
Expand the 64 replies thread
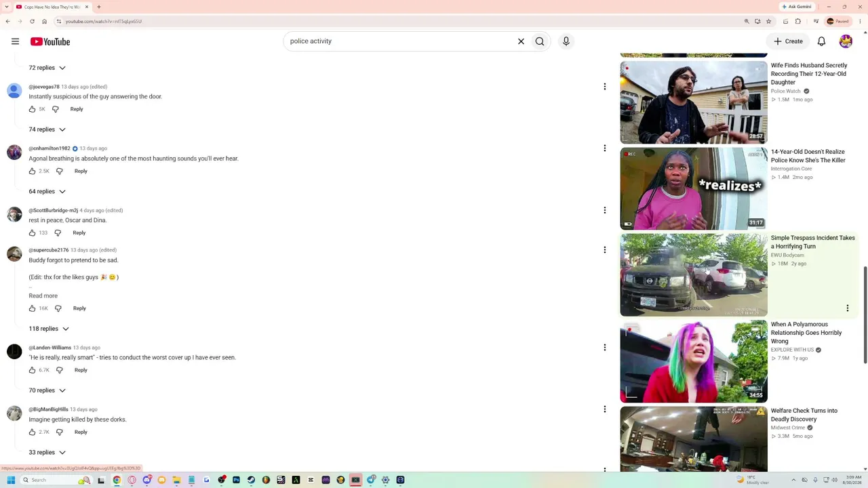[x=47, y=192]
